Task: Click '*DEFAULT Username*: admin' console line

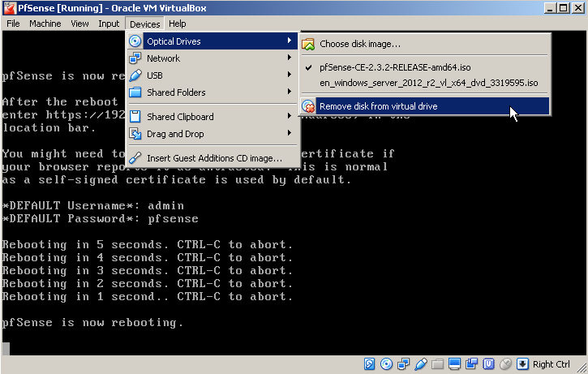Action: coord(93,205)
